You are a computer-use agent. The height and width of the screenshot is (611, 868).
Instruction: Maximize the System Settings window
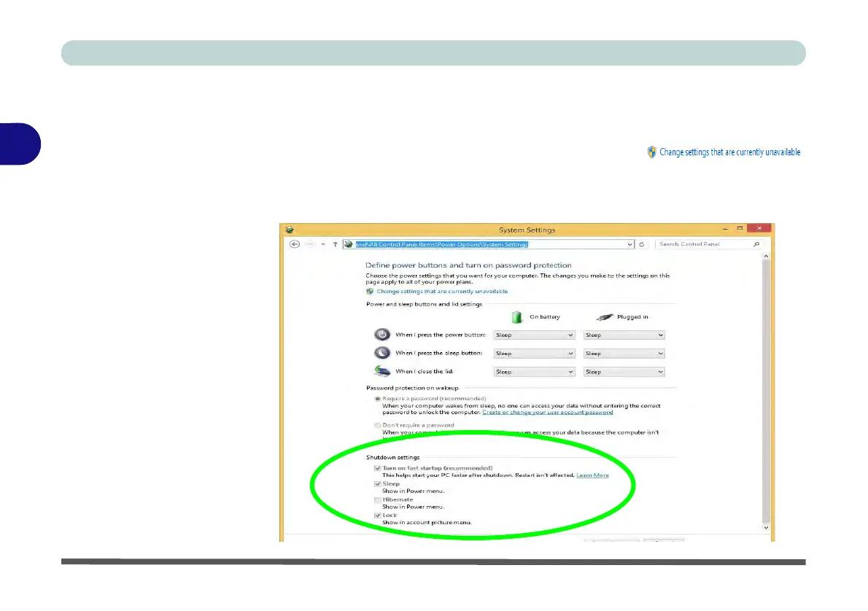coord(740,228)
